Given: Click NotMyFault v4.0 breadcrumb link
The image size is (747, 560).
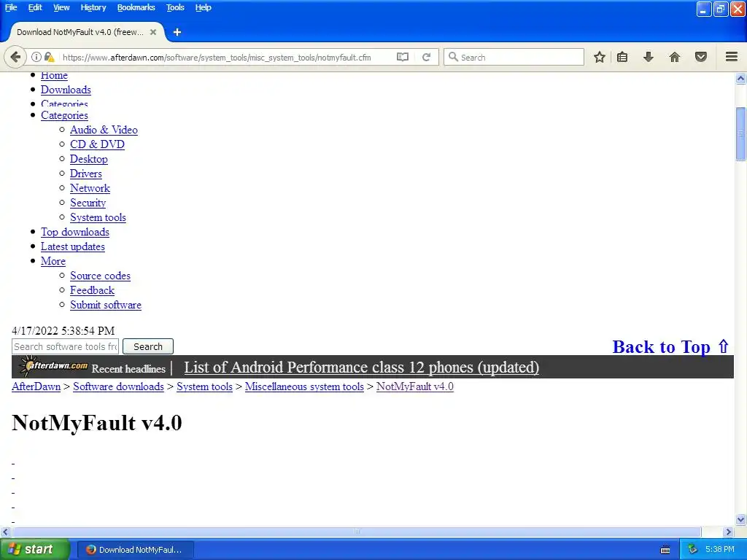Looking at the screenshot, I should [x=415, y=386].
